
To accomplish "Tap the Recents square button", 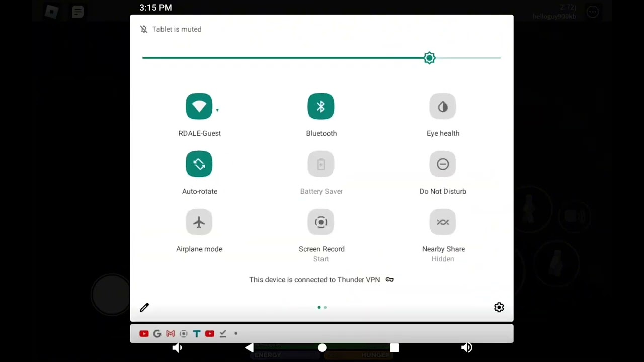I will point(394,348).
